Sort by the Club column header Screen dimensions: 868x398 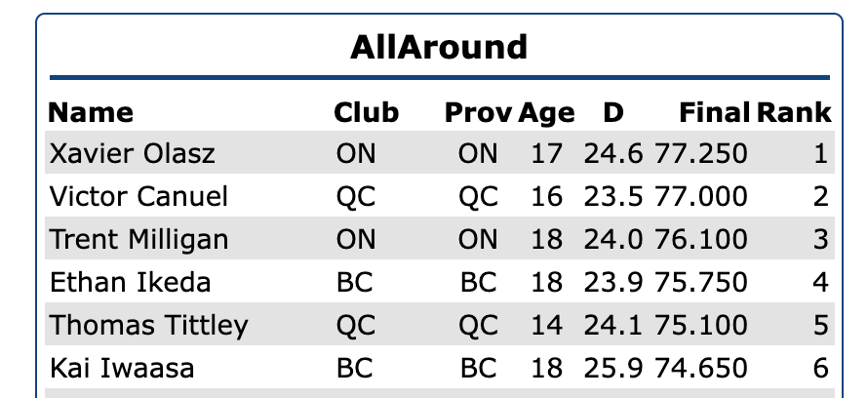click(x=367, y=112)
